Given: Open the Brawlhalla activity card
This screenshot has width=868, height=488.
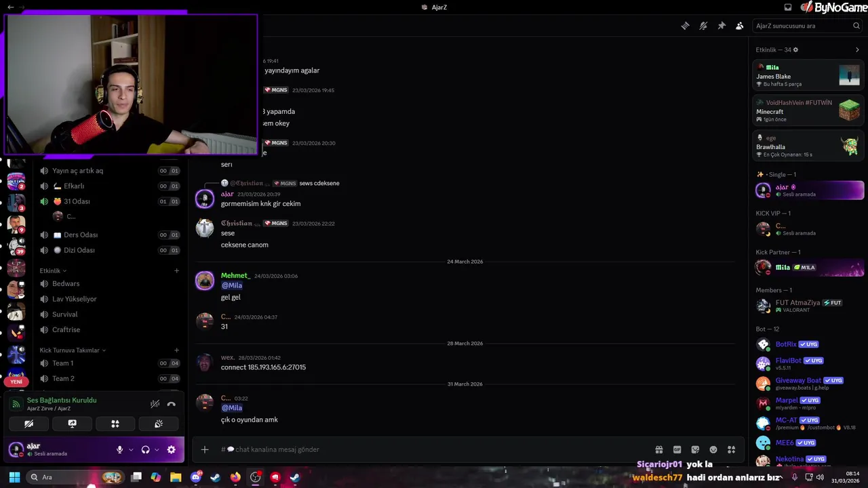Looking at the screenshot, I should pyautogui.click(x=808, y=146).
